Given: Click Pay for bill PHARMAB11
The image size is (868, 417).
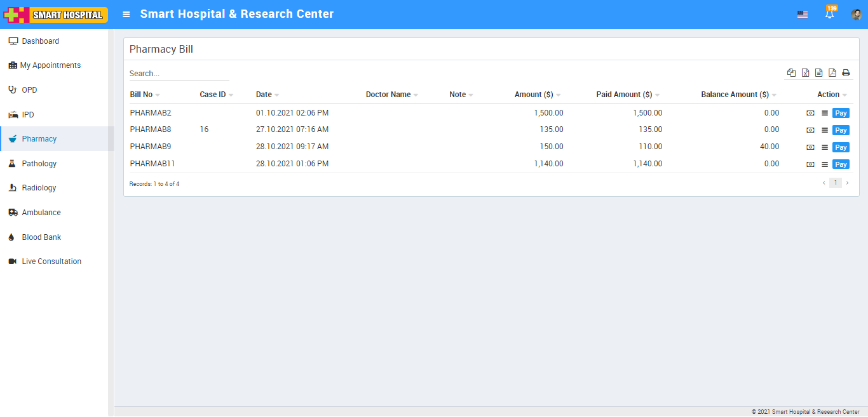Looking at the screenshot, I should pyautogui.click(x=841, y=164).
